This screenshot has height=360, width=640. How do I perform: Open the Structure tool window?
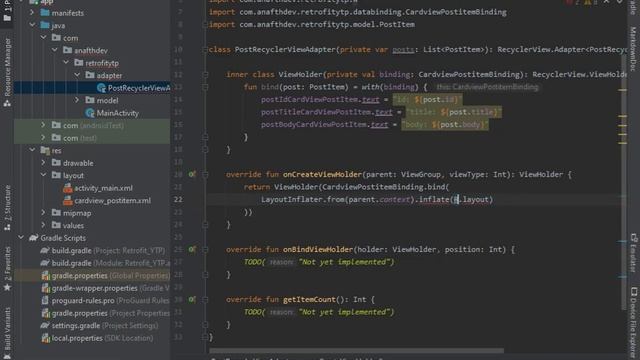[x=7, y=207]
